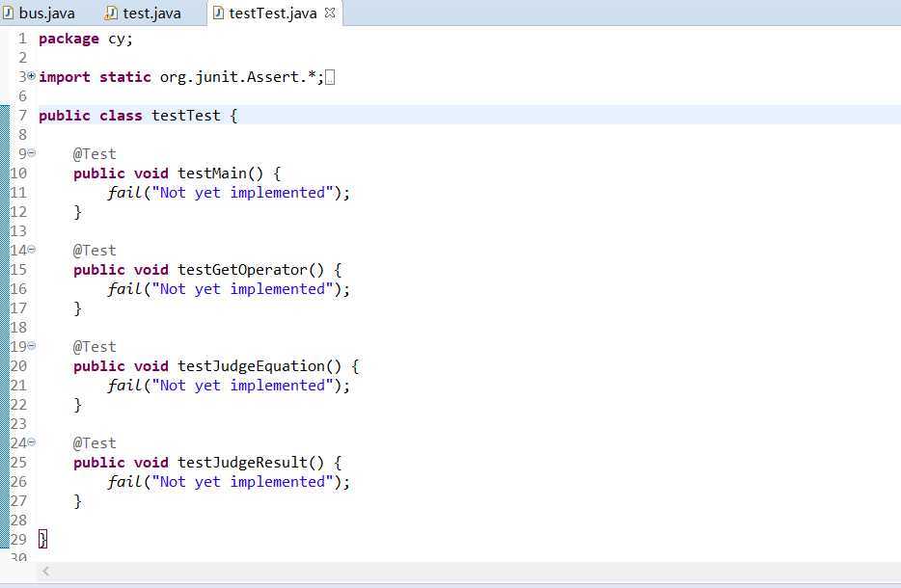The width and height of the screenshot is (901, 588).
Task: Click org.junit.Assert in the import statement
Action: tap(230, 77)
